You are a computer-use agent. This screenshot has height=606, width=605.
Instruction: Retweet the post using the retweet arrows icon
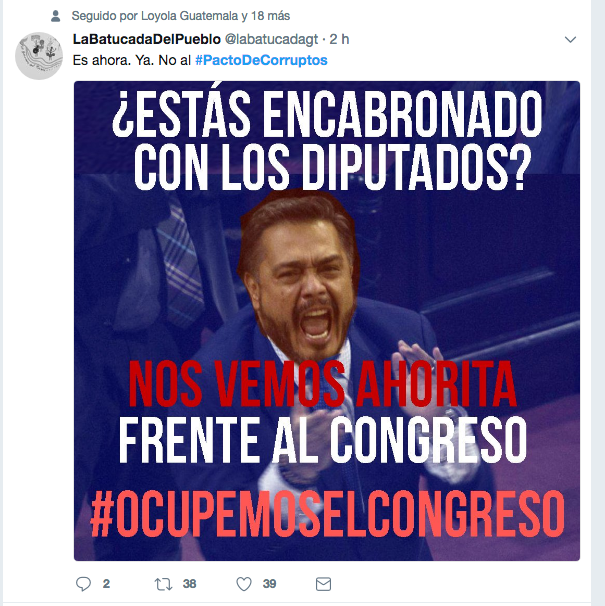pos(164,584)
